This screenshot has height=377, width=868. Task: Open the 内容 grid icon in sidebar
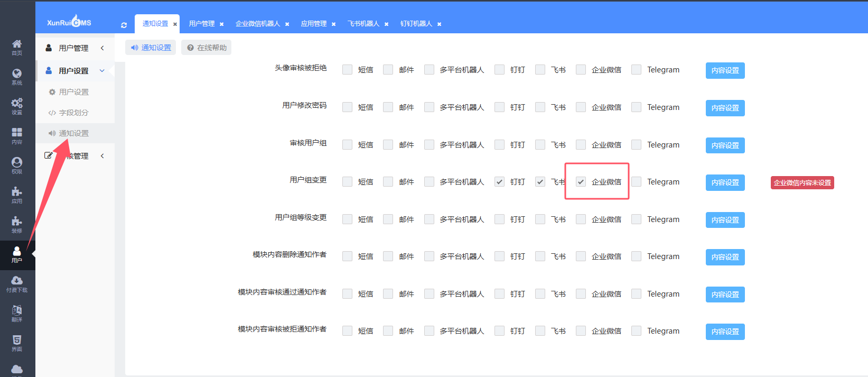(x=17, y=135)
